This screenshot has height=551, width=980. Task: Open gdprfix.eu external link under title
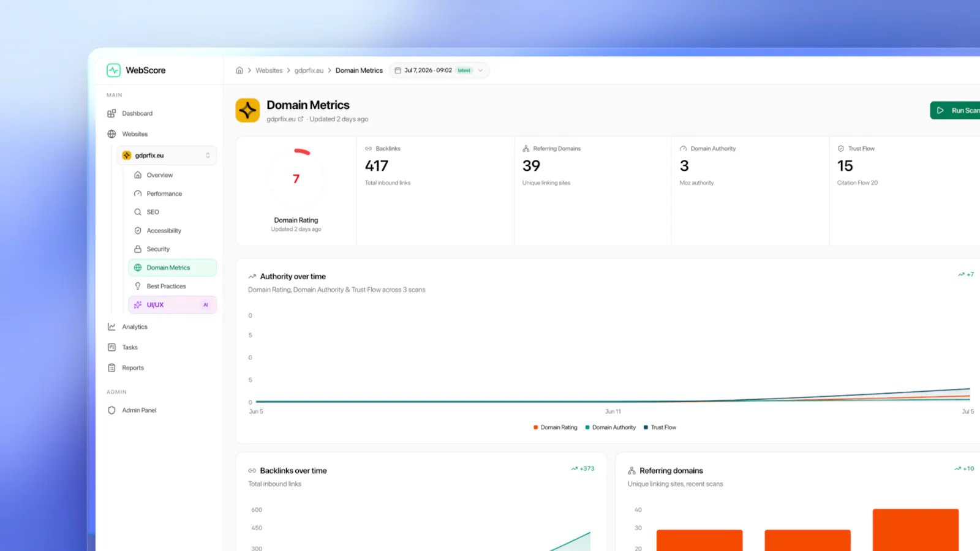click(285, 119)
